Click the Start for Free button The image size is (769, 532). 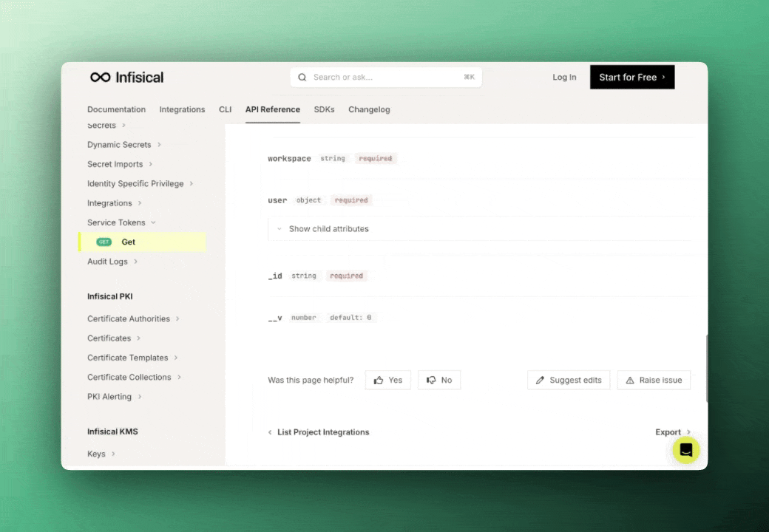pos(631,77)
